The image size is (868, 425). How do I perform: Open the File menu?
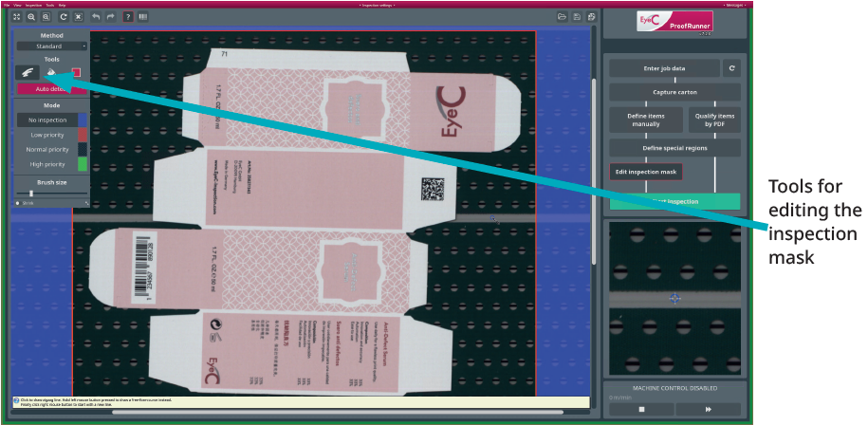point(8,5)
